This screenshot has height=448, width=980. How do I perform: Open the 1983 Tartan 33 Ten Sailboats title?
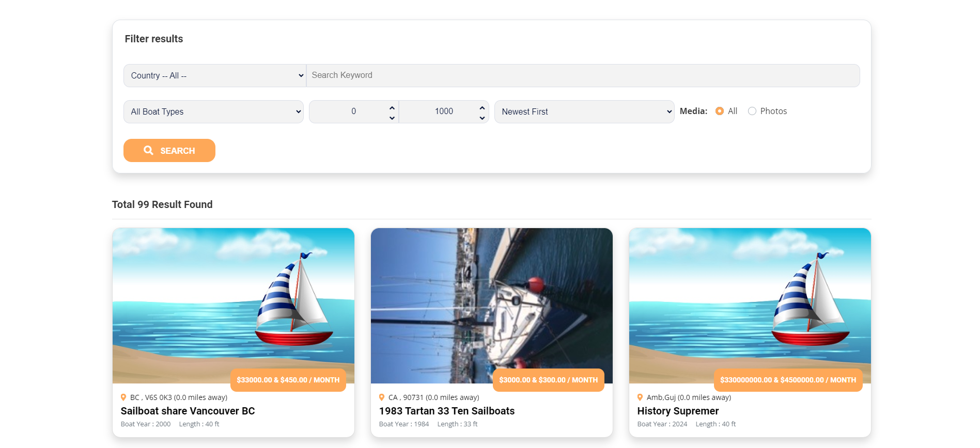click(446, 411)
